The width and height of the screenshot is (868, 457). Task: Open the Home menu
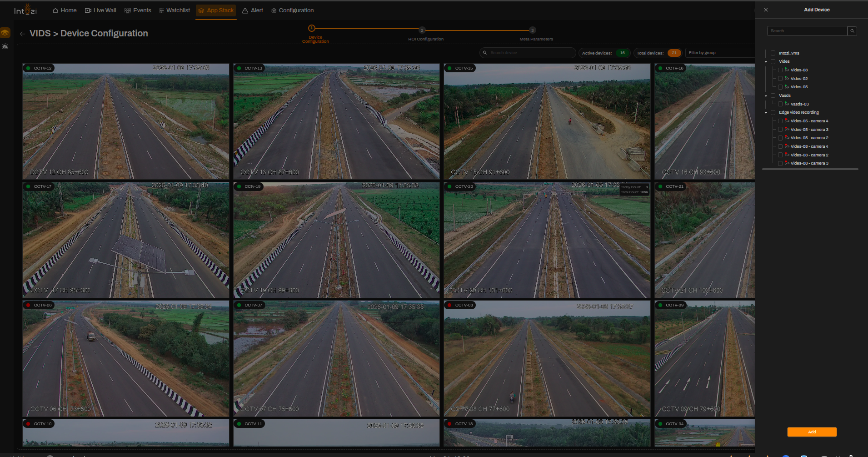click(65, 10)
